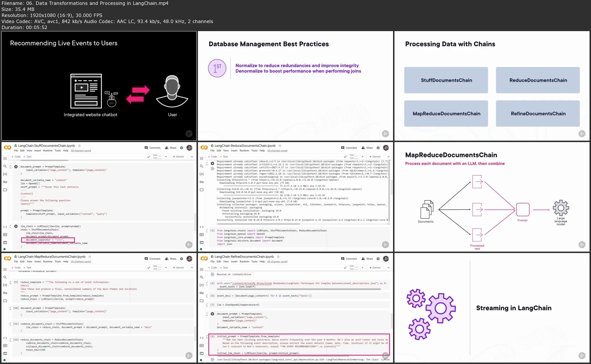Open File menu in ReduceDocumentsChain notebook
This screenshot has height=364, width=591.
point(212,151)
